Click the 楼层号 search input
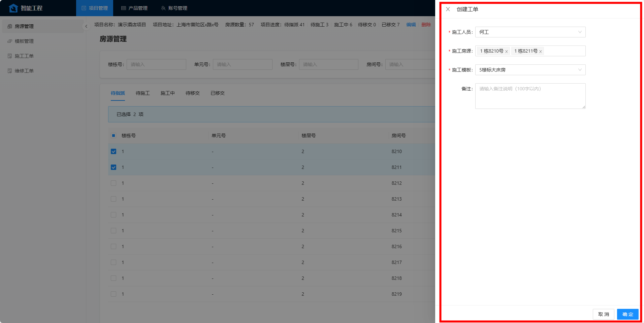644x323 pixels. (329, 64)
